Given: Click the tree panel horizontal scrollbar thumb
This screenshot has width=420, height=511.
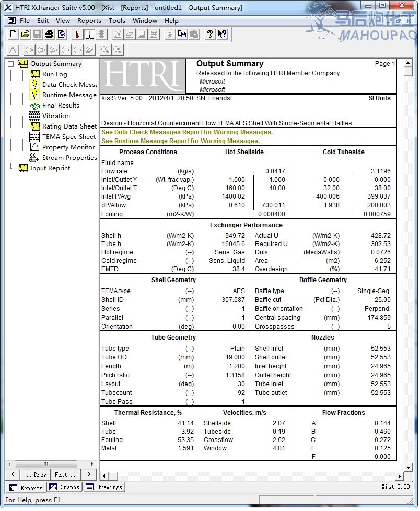Looking at the screenshot, I should tap(46, 464).
